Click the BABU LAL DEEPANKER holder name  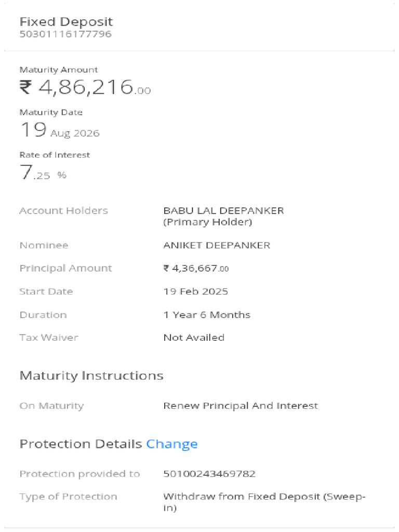[x=223, y=211]
